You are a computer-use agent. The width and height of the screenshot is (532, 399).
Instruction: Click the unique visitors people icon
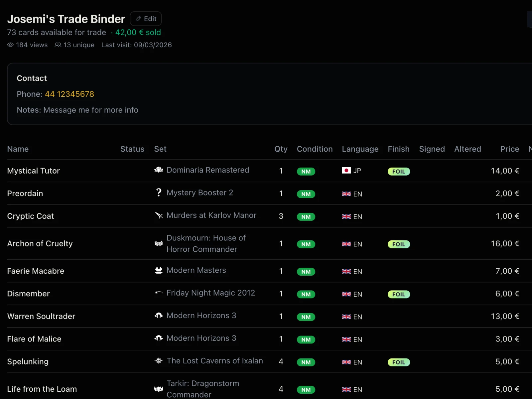coord(58,45)
